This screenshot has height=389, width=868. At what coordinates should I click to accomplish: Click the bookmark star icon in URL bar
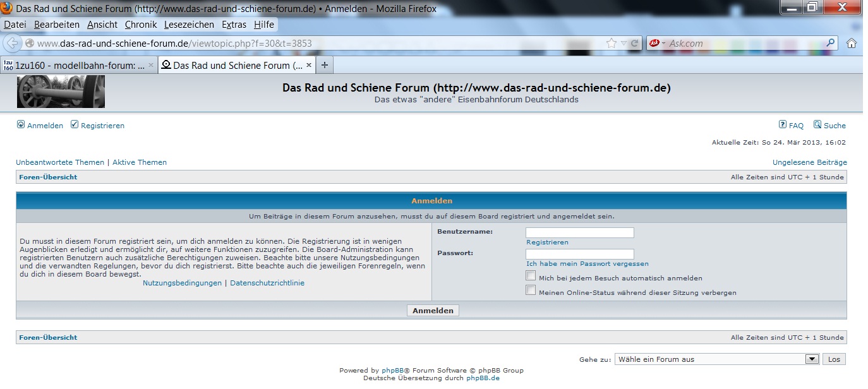pos(611,44)
